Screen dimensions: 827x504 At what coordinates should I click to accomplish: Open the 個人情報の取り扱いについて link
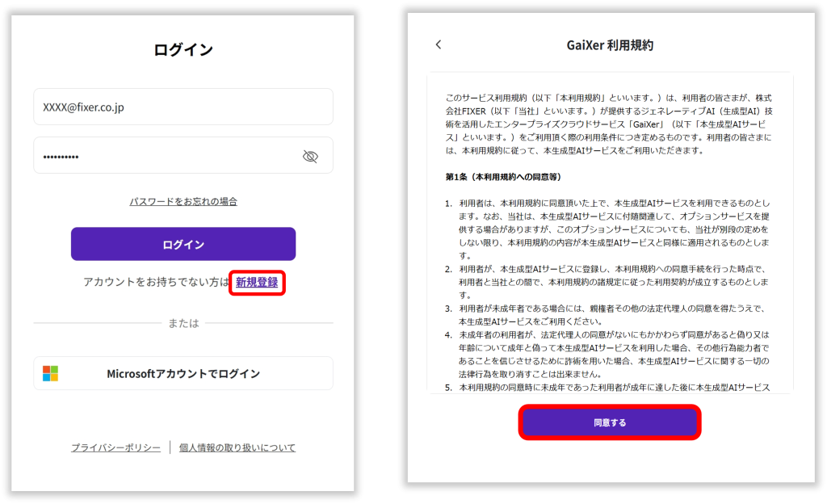click(x=237, y=447)
